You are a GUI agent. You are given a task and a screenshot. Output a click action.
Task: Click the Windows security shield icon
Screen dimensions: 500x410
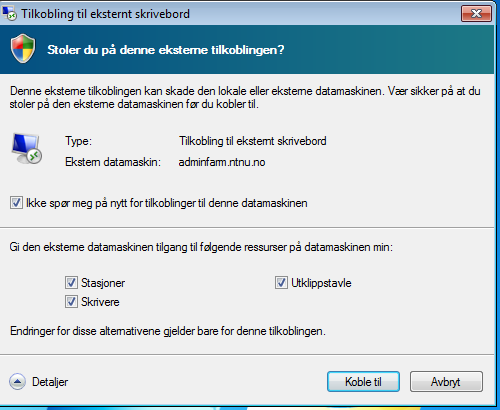point(23,49)
